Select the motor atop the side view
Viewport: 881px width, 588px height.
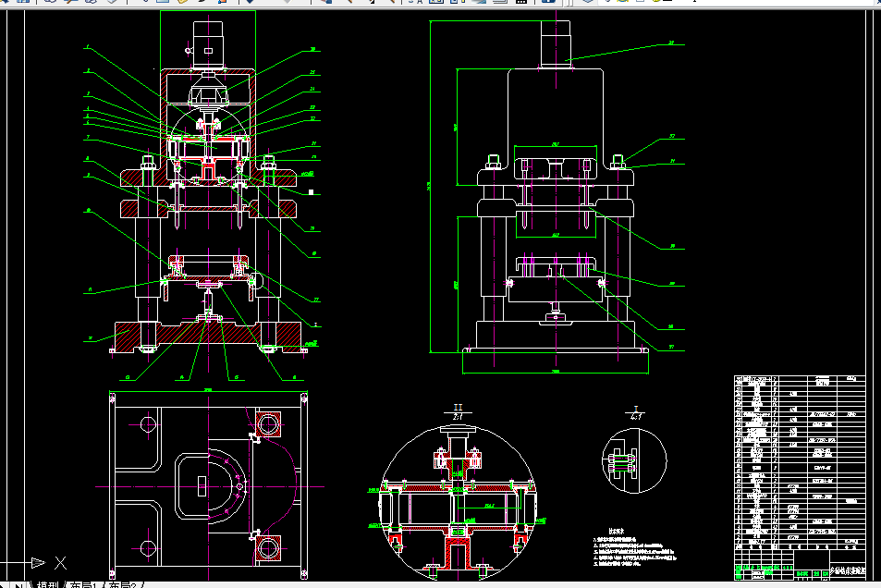click(557, 44)
